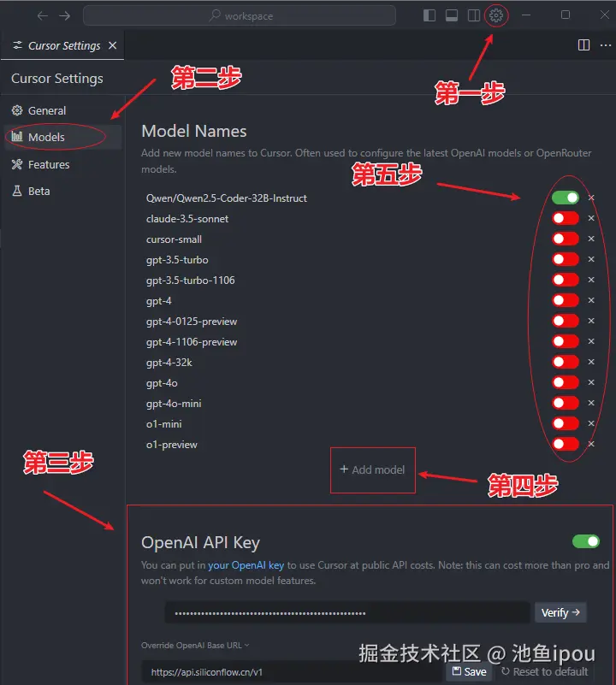Viewport: 616px width, 685px height.
Task: Click the split editor icon
Action: (x=583, y=45)
